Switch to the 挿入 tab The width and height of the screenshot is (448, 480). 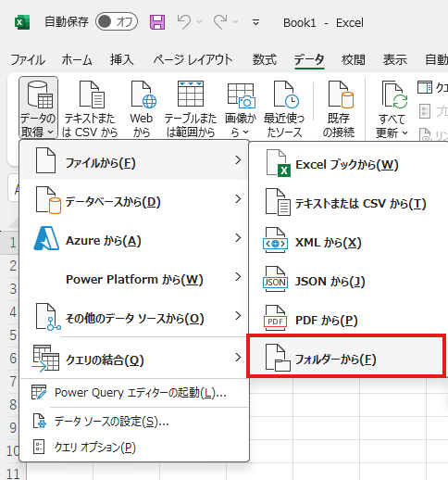[x=122, y=59]
